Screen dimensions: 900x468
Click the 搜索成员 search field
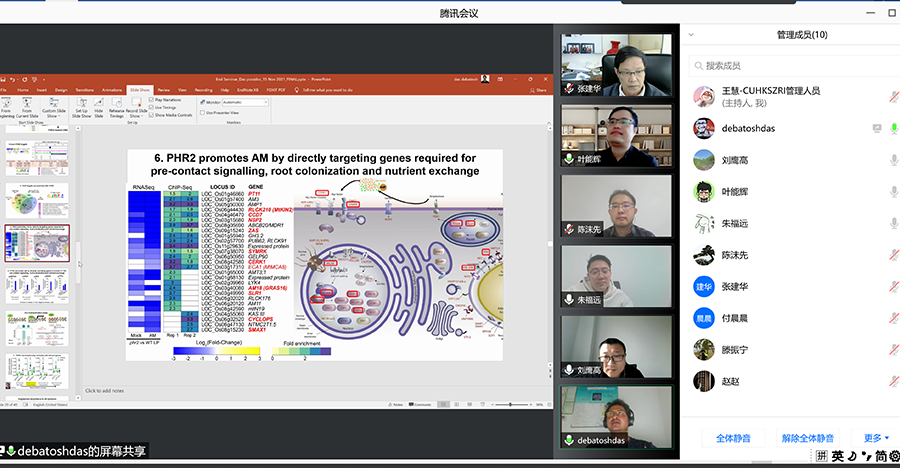pyautogui.click(x=790, y=66)
